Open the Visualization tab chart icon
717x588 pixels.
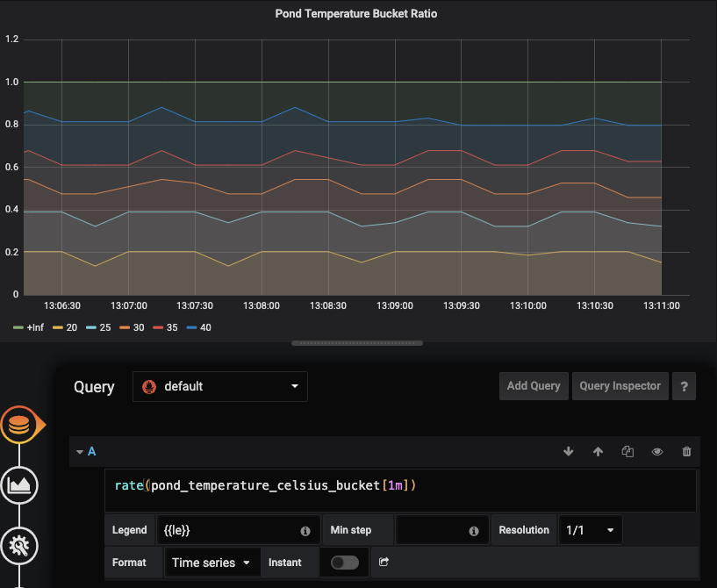(19, 485)
